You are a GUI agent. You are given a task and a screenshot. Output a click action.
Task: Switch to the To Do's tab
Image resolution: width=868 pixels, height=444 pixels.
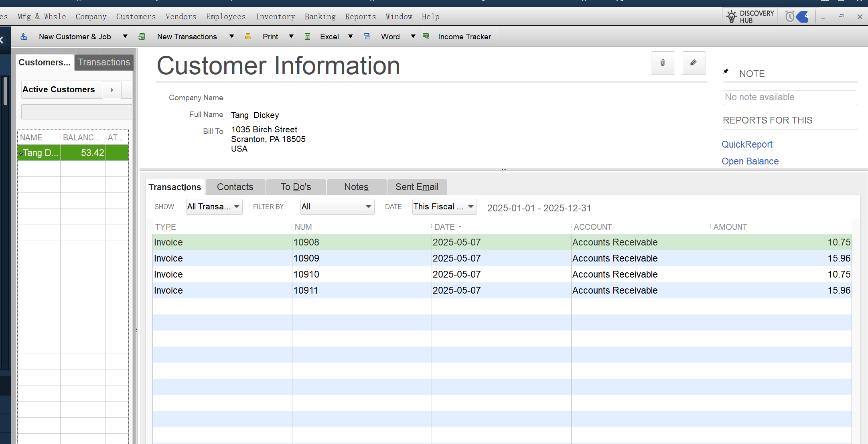pos(296,187)
